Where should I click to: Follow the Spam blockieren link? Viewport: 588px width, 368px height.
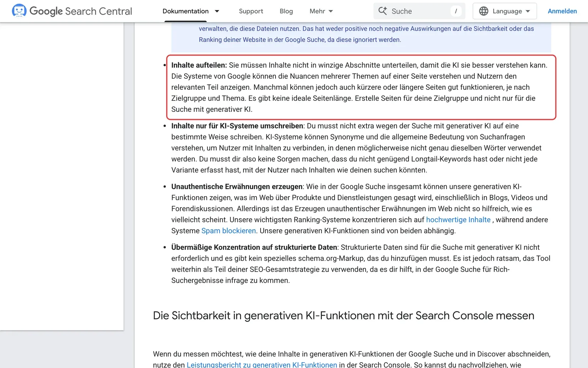(x=229, y=231)
